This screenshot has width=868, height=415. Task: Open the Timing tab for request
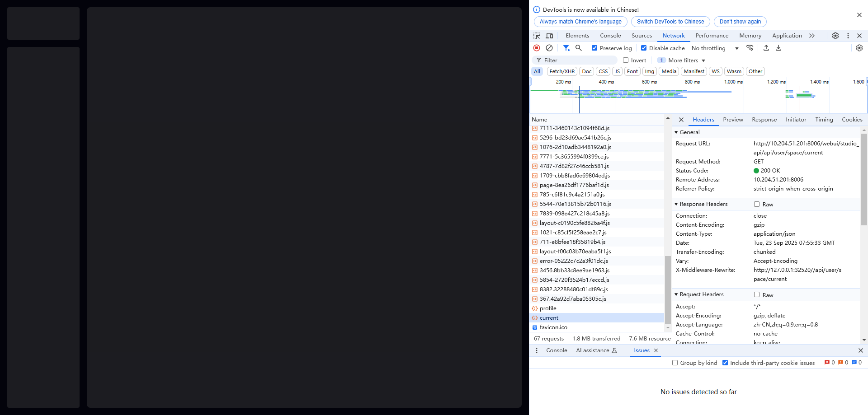coord(824,120)
